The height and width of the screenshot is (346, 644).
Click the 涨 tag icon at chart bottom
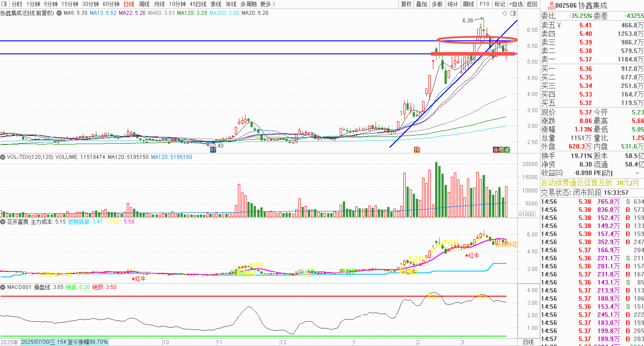(496, 150)
